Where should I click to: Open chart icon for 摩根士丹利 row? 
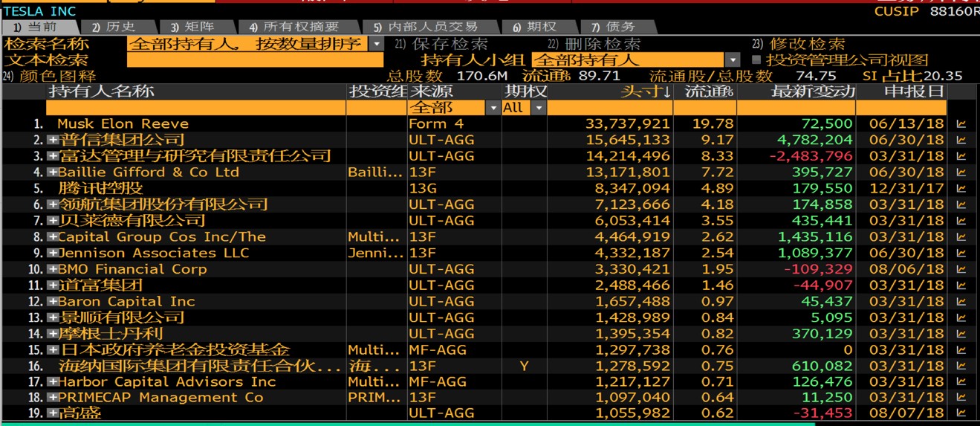[x=961, y=334]
